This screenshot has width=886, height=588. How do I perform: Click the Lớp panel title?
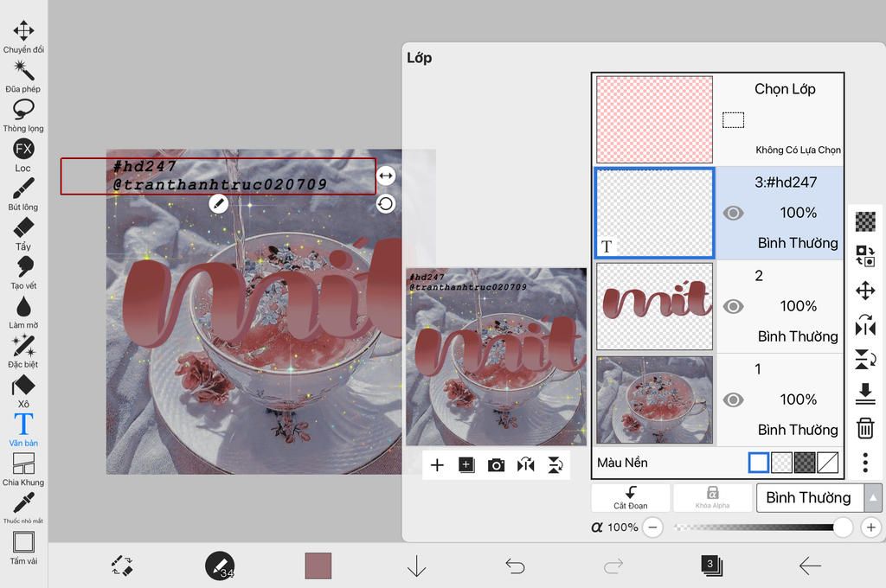(x=420, y=58)
